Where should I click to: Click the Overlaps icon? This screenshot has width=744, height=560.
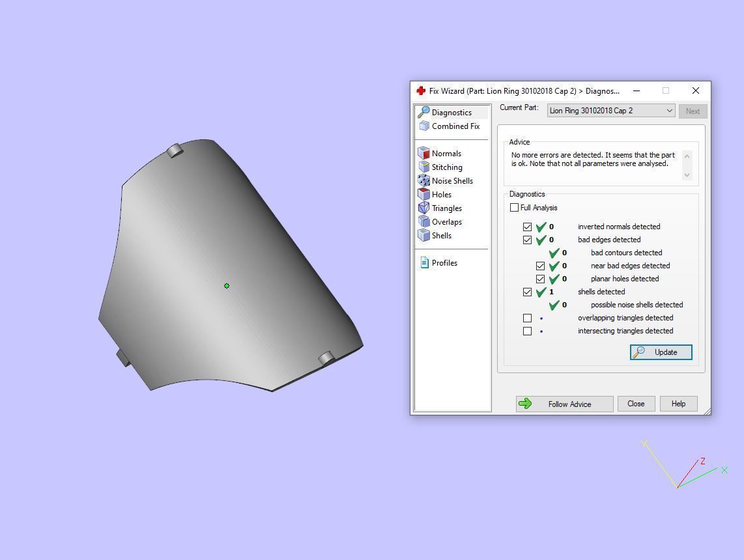[423, 222]
